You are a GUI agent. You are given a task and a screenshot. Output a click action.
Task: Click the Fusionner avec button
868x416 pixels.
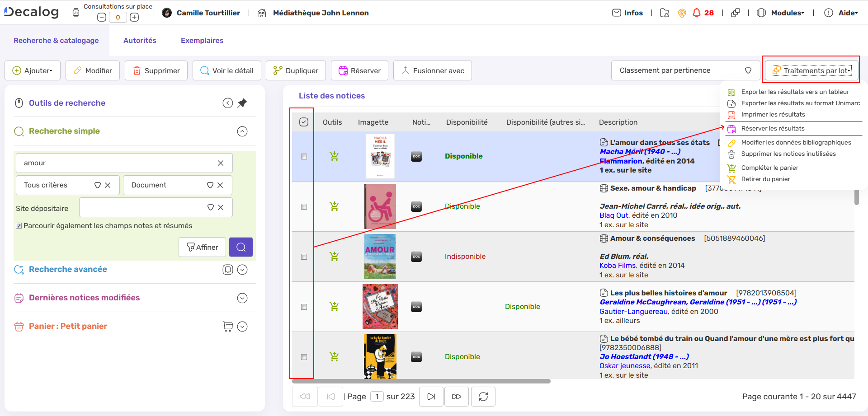click(x=432, y=70)
